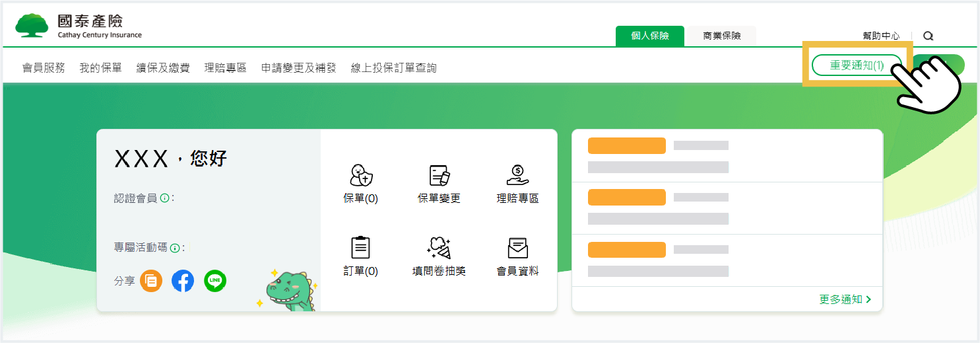
Task: Open 幫助中心 link
Action: [881, 36]
